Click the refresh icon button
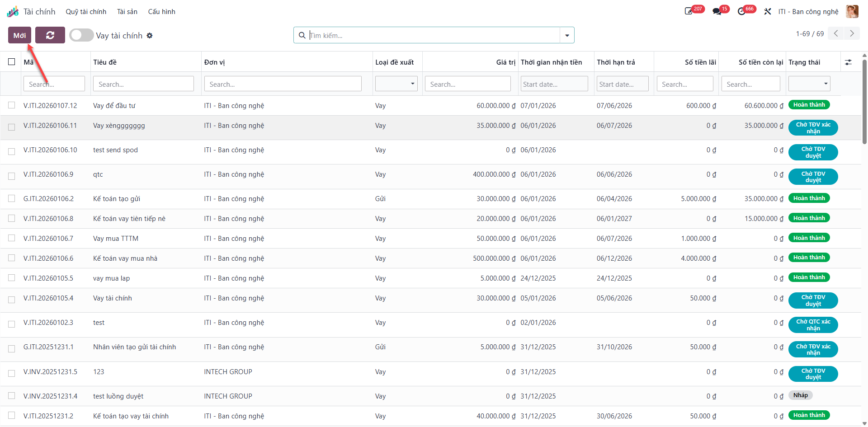This screenshot has width=868, height=427. 50,35
